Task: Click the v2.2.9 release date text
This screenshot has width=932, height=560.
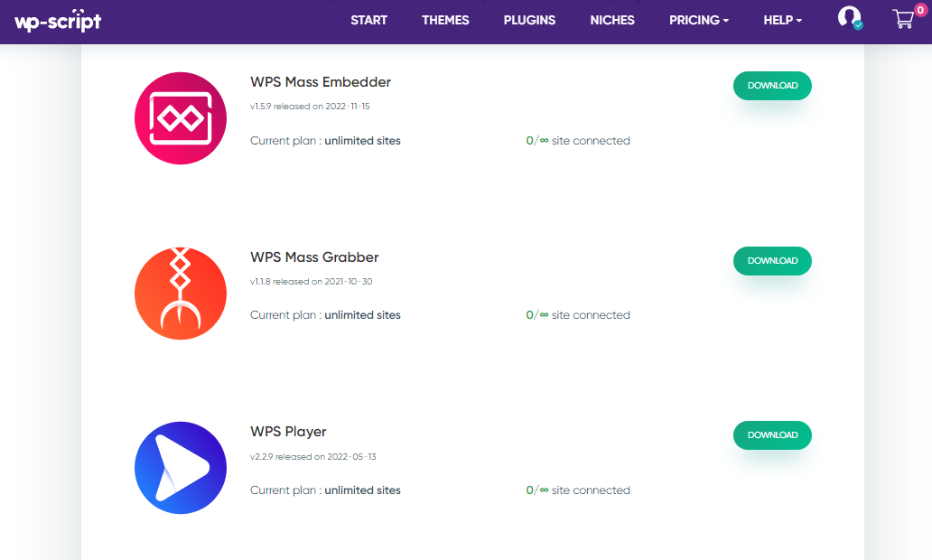Action: pos(312,456)
